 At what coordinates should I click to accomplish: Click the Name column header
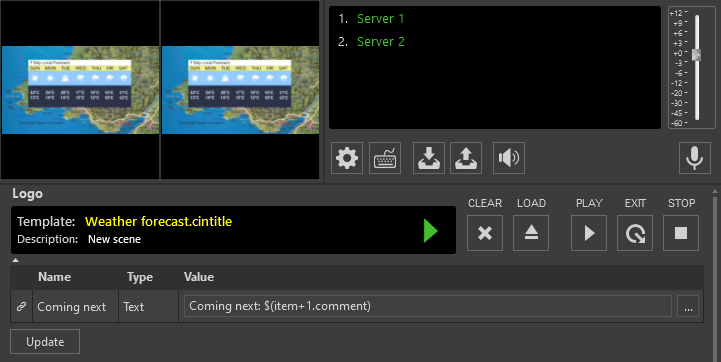point(54,277)
